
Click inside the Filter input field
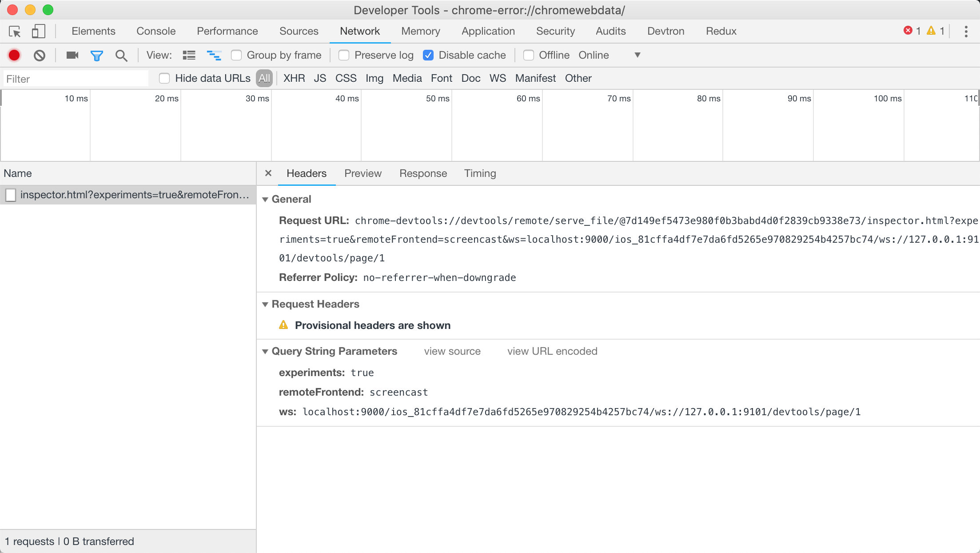pos(76,78)
